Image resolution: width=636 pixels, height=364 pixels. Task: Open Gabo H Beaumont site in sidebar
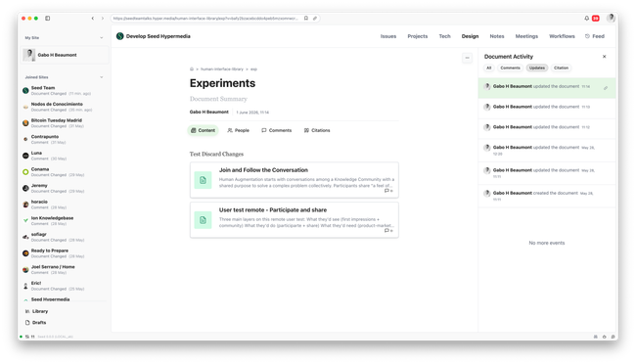pos(65,55)
